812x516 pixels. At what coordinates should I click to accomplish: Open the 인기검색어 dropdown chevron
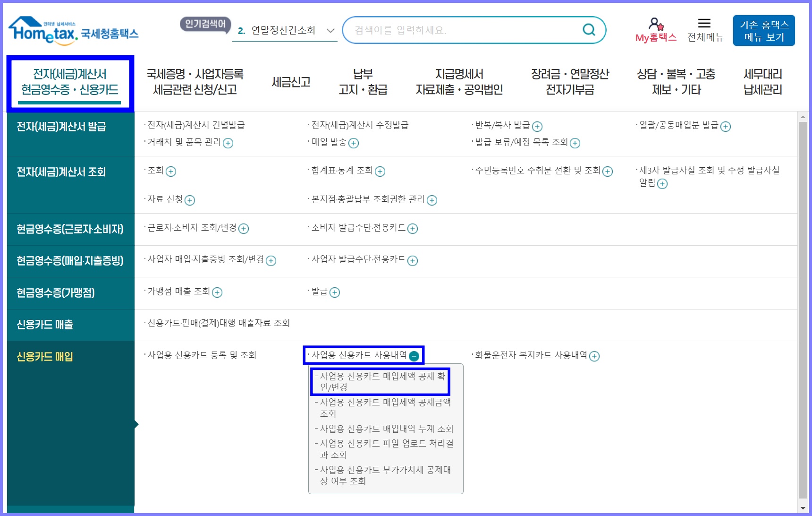329,30
